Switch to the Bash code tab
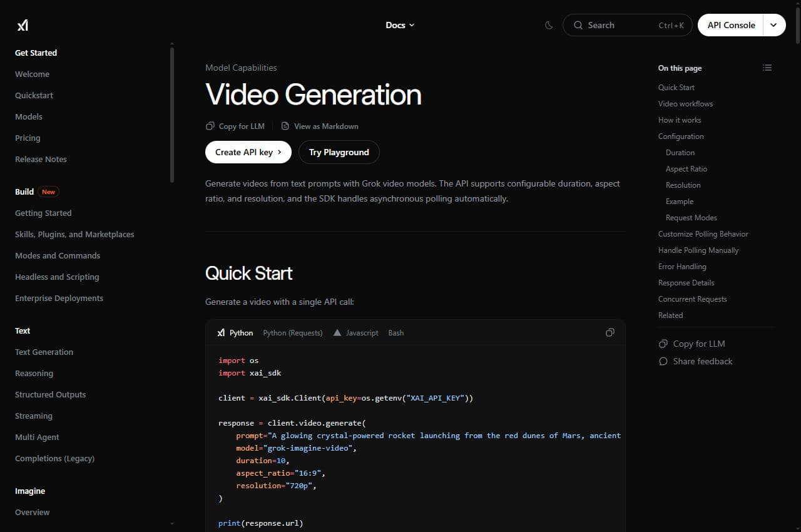 tap(395, 333)
